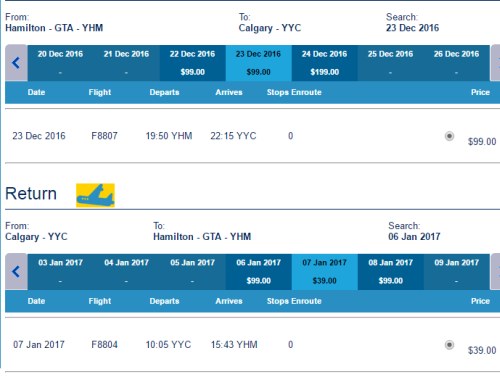Click the yellow Return airplane icon
Viewport: 500px width, 377px height.
pos(95,195)
